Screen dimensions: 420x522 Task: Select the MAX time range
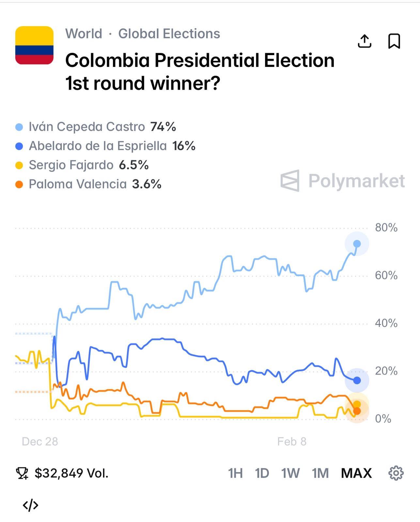pyautogui.click(x=356, y=473)
